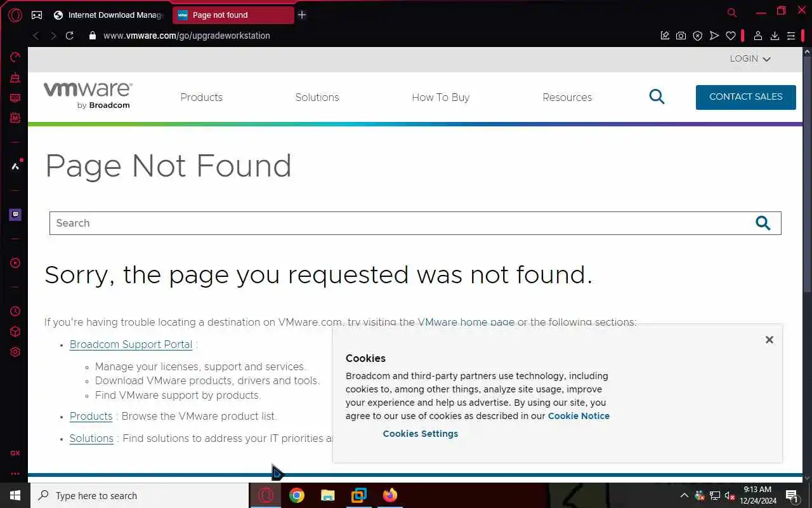Click the magnifier inside the page search box
Image resolution: width=812 pixels, height=508 pixels.
(763, 223)
